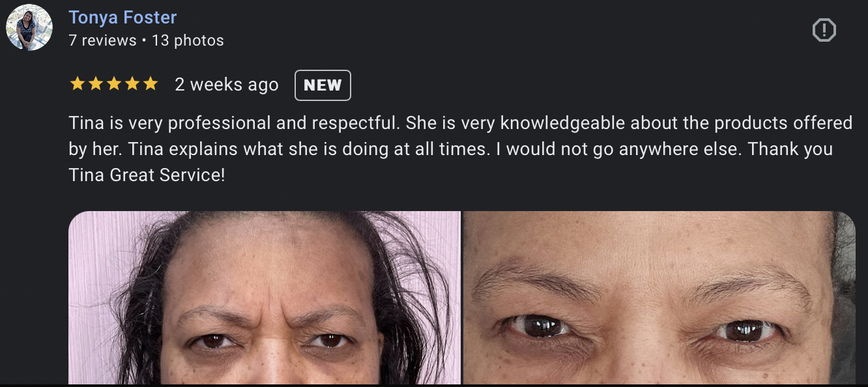Click the "2 weeks ago" timestamp
868x387 pixels.
[227, 85]
